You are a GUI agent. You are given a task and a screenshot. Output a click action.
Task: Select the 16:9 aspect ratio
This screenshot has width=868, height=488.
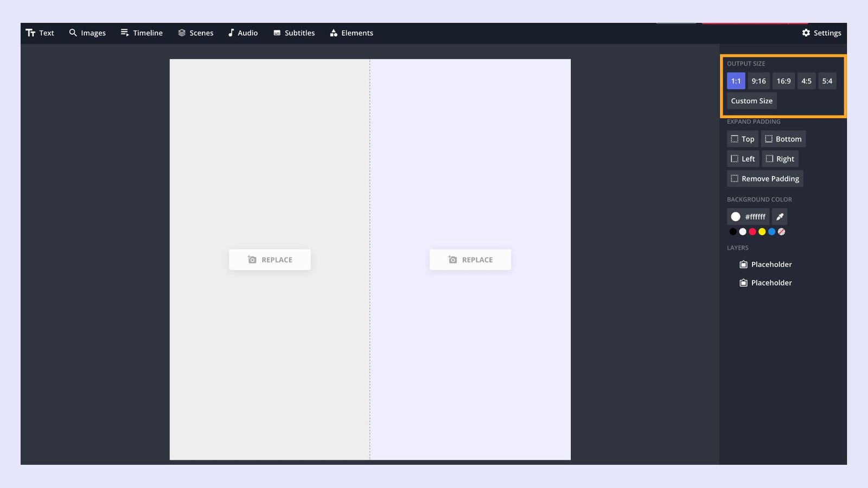[x=783, y=81]
